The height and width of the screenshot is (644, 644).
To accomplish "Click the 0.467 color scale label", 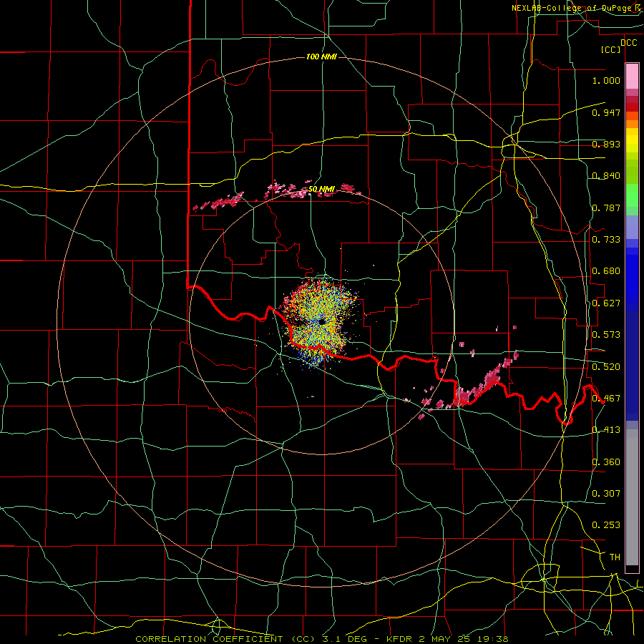I will tap(606, 399).
